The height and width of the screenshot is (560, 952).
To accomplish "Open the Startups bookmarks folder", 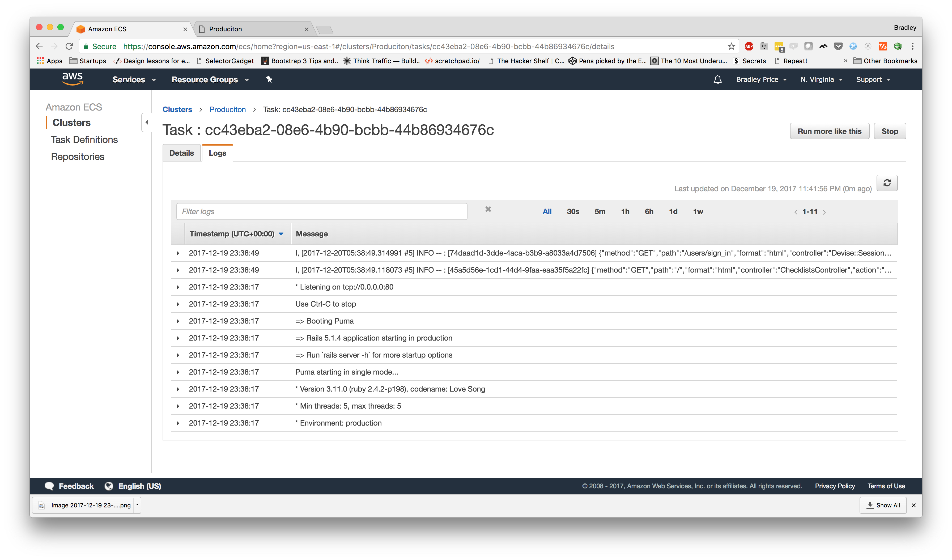I will [88, 61].
